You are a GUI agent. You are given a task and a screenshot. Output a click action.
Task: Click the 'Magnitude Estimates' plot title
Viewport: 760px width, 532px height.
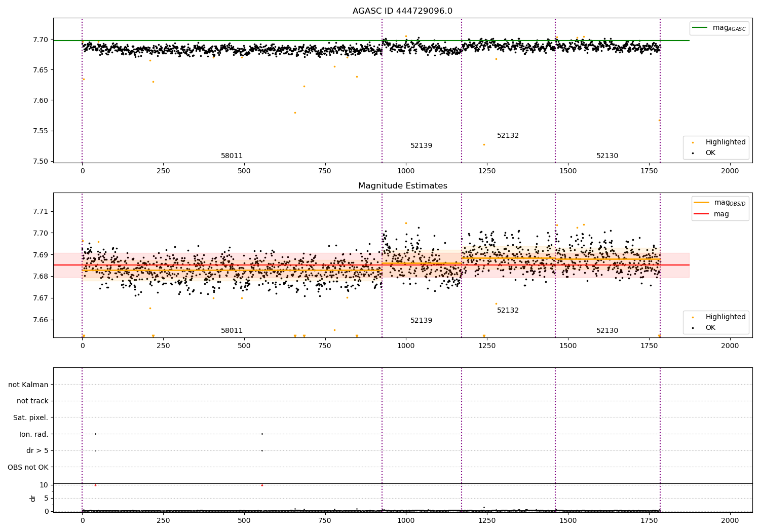tap(402, 186)
